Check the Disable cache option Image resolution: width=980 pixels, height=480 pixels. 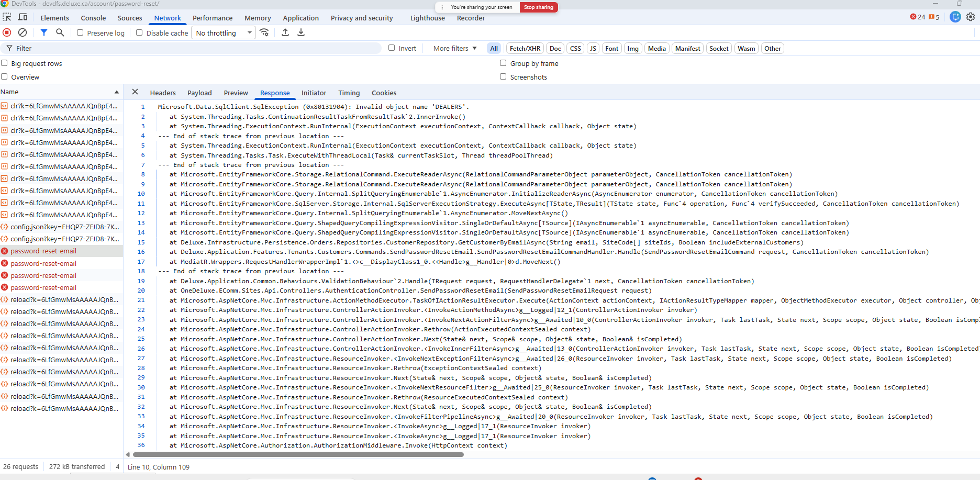click(x=139, y=32)
